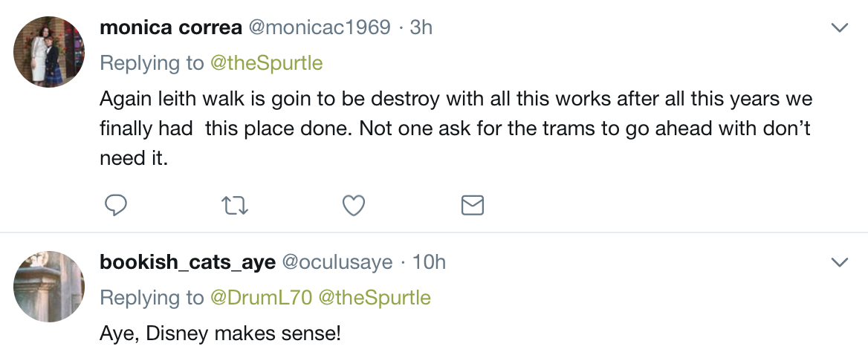Visit @oculusaye handle
Image resolution: width=868 pixels, height=355 pixels.
[337, 262]
